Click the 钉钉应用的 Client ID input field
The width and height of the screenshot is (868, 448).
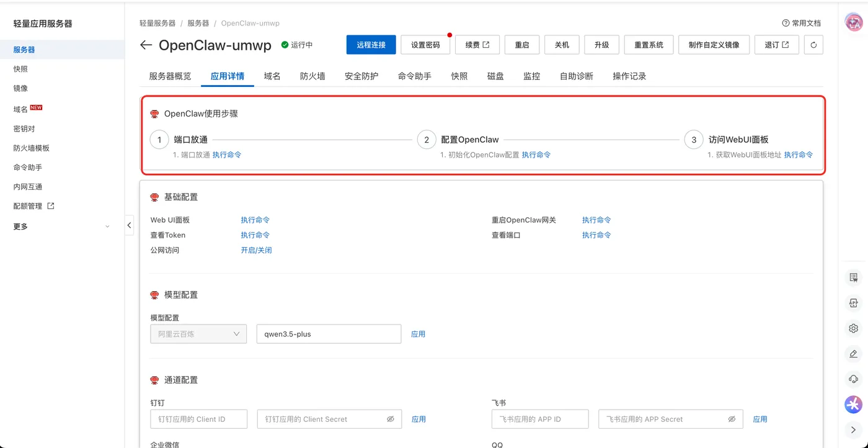pyautogui.click(x=199, y=419)
